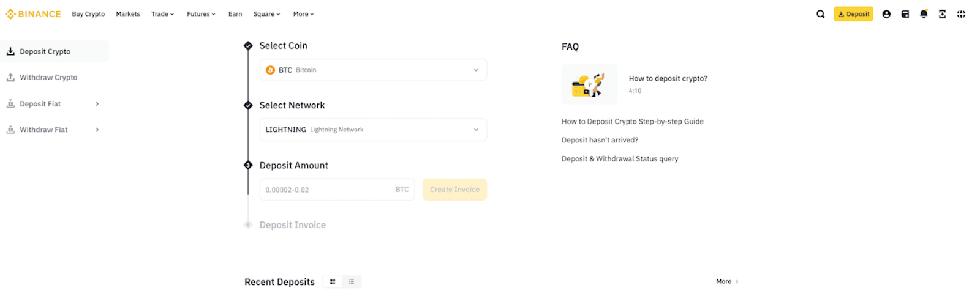Click the Withdraw Crypto sidebar item

[48, 78]
